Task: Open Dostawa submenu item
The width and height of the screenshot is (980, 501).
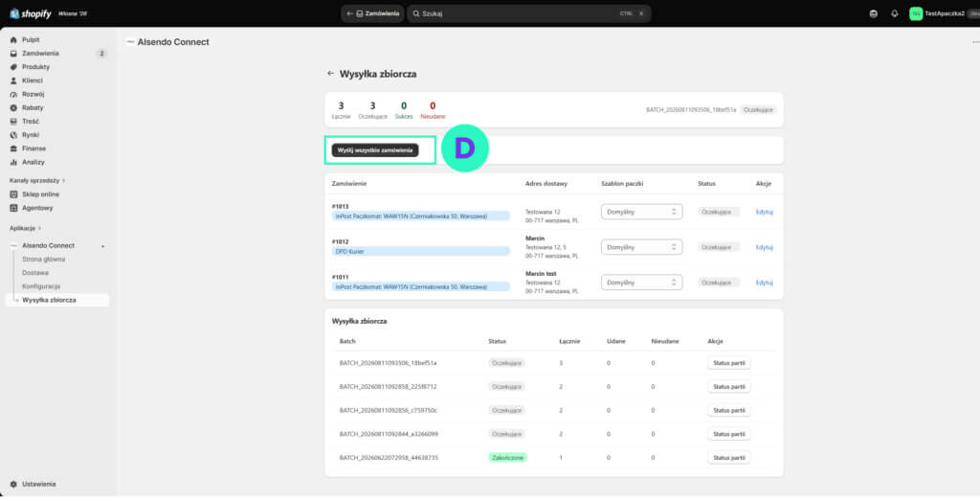Action: (35, 273)
